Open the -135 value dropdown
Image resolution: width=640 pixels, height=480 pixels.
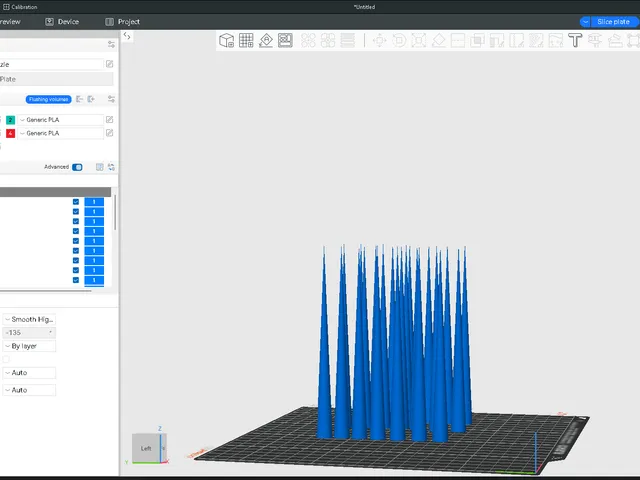(29, 333)
